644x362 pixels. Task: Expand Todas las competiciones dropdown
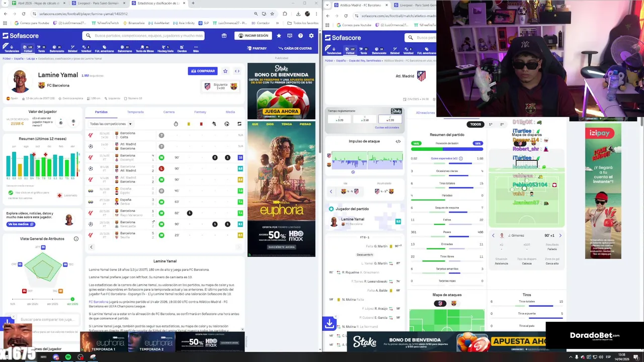pos(111,124)
